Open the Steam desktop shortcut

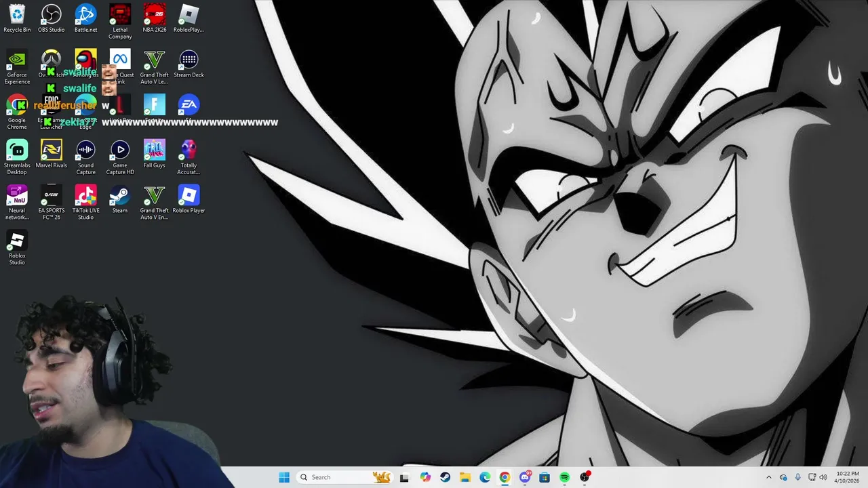coord(120,199)
